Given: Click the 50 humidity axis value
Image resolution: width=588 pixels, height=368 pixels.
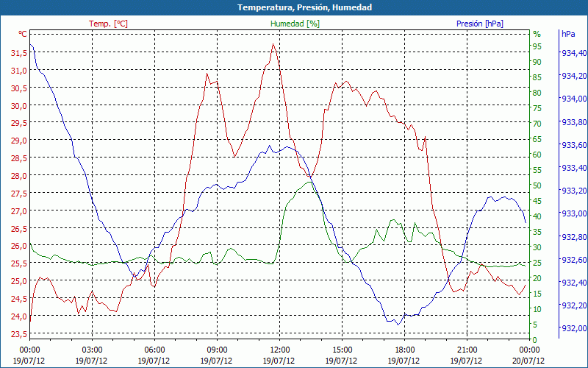Looking at the screenshot, I should tap(537, 185).
